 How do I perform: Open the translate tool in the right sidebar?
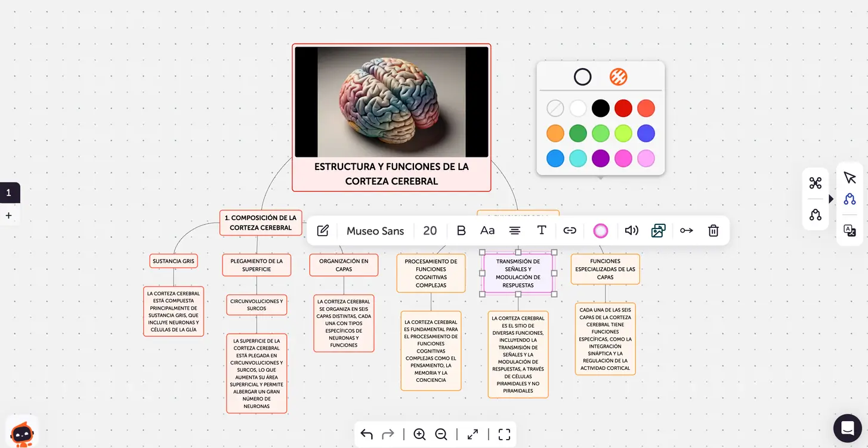pos(850,230)
